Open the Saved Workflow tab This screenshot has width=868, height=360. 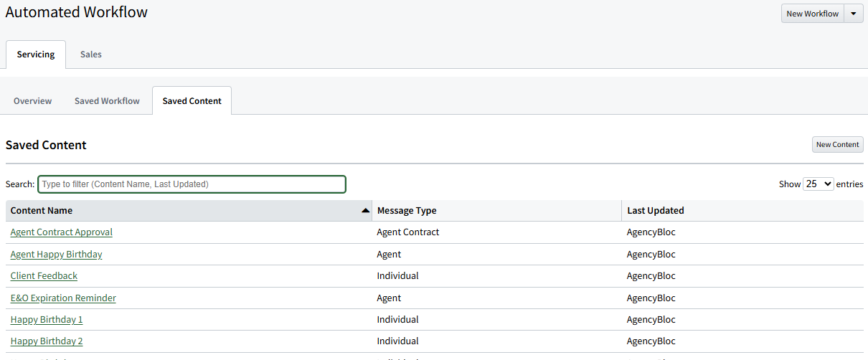(x=107, y=101)
